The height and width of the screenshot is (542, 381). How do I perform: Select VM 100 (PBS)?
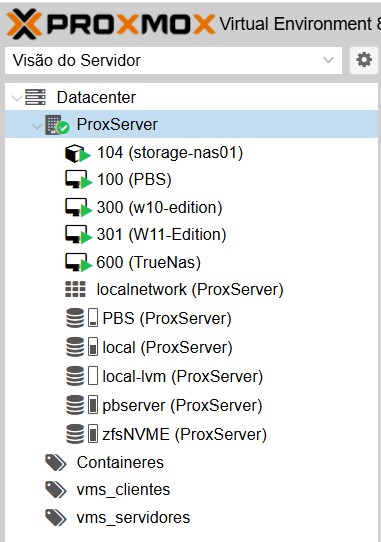134,180
